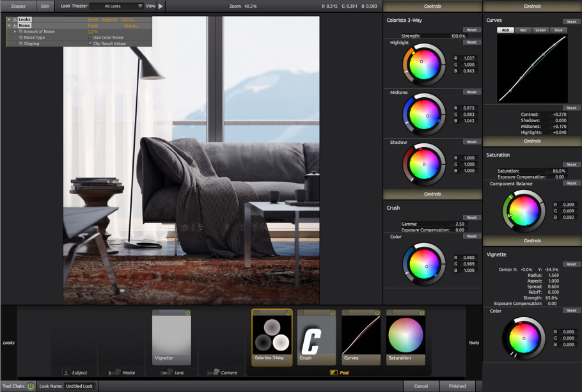Viewport: 582px width, 392px height.
Task: Click the Register link in Looks row
Action: point(110,20)
